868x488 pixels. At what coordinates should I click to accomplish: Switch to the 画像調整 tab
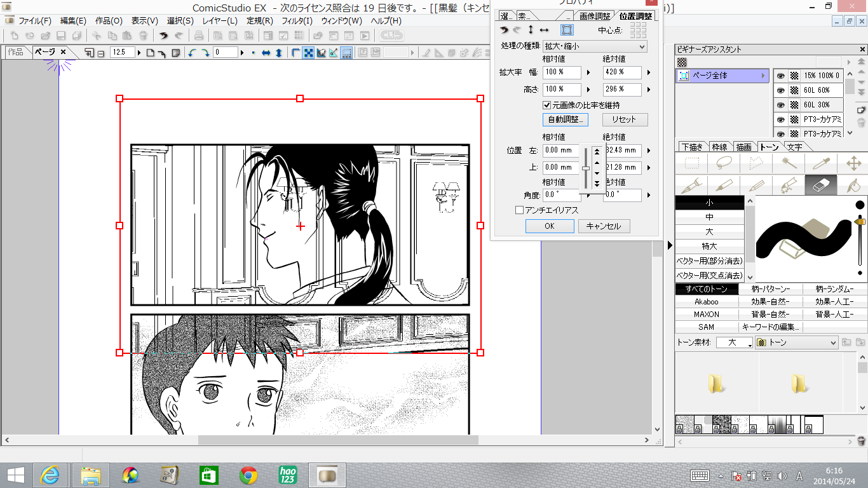594,16
